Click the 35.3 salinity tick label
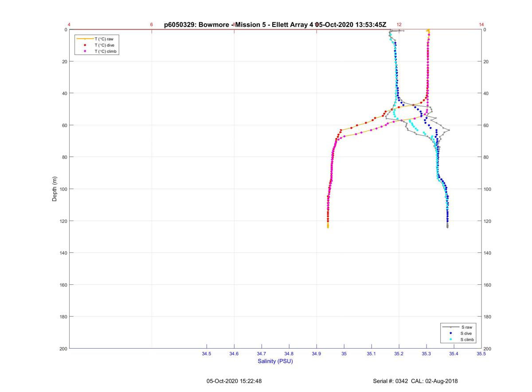Screen dimensions: 532x392 click(426, 353)
